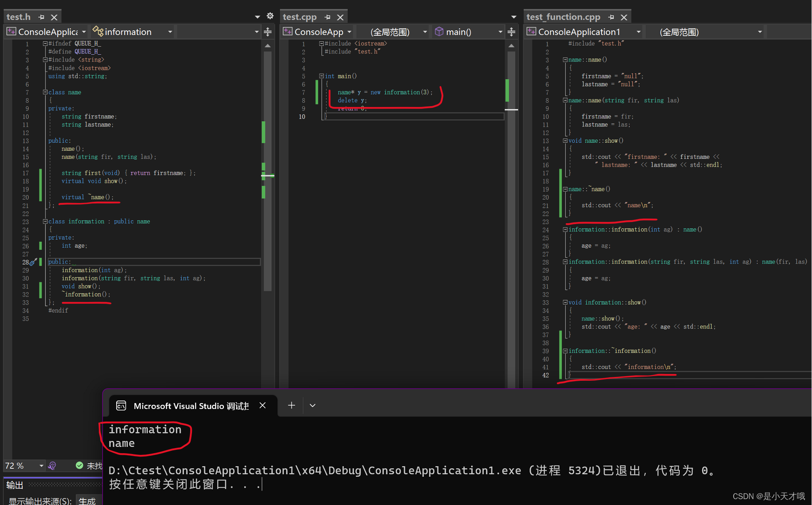Screen dimensions: 812x505
Task: Click the green no-issues checkmark icon
Action: point(79,465)
